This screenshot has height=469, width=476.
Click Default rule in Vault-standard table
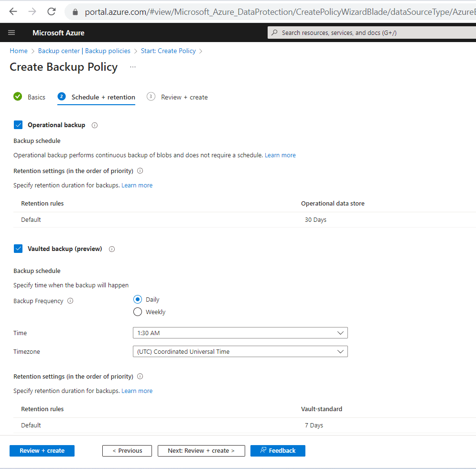click(x=31, y=425)
